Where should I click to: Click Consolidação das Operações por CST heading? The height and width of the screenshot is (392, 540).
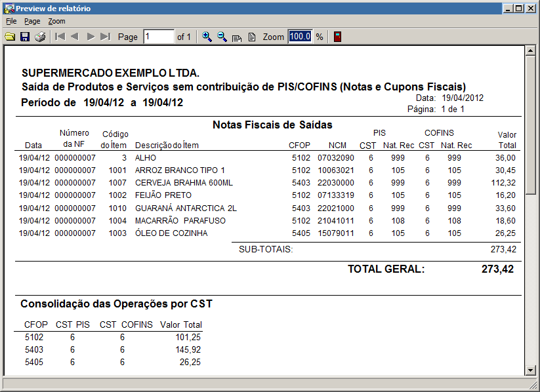click(x=116, y=304)
